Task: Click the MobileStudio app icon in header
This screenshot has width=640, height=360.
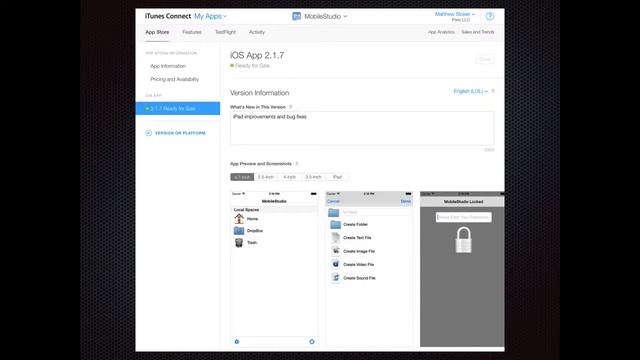Action: (x=297, y=16)
